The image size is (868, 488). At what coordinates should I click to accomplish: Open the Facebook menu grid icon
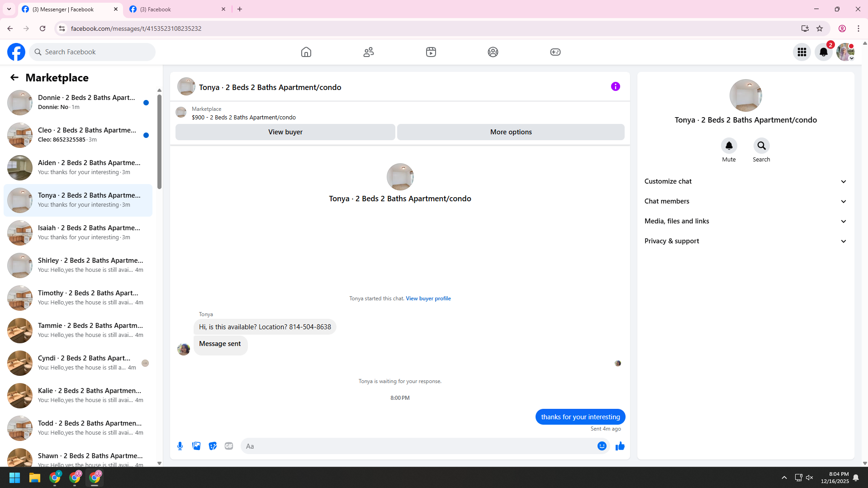802,52
